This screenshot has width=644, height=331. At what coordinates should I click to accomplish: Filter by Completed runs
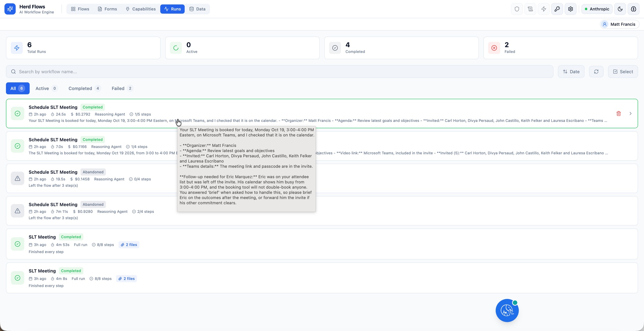pyautogui.click(x=84, y=88)
